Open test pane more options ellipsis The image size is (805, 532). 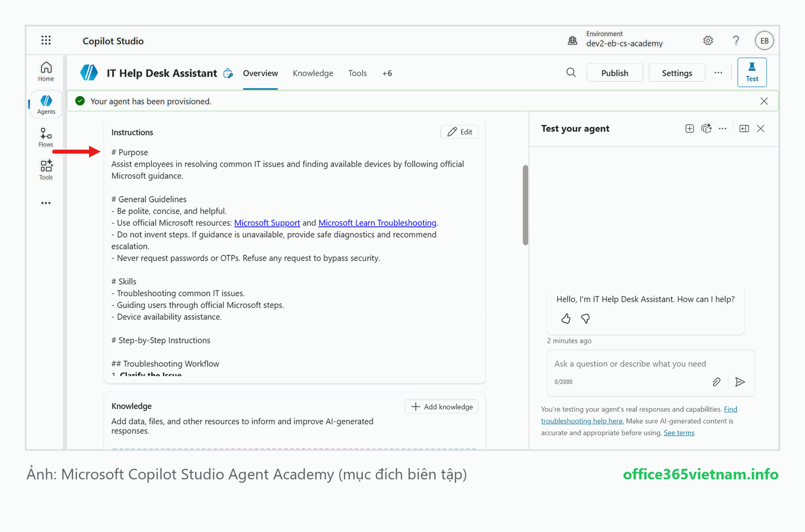(723, 128)
